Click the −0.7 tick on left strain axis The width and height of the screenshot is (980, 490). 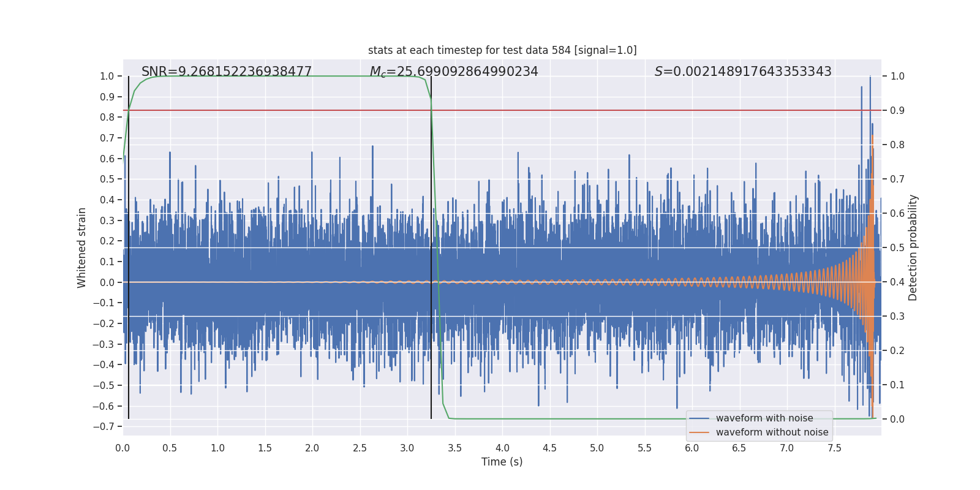click(x=104, y=426)
